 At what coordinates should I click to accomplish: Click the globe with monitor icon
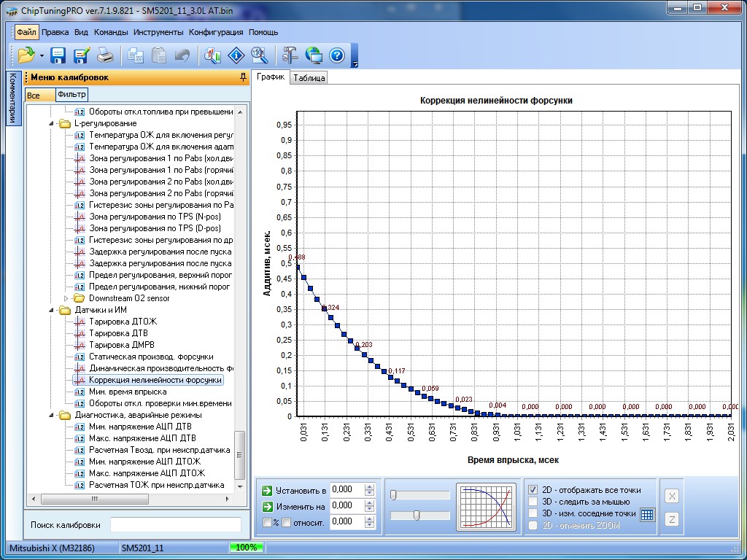[x=314, y=55]
